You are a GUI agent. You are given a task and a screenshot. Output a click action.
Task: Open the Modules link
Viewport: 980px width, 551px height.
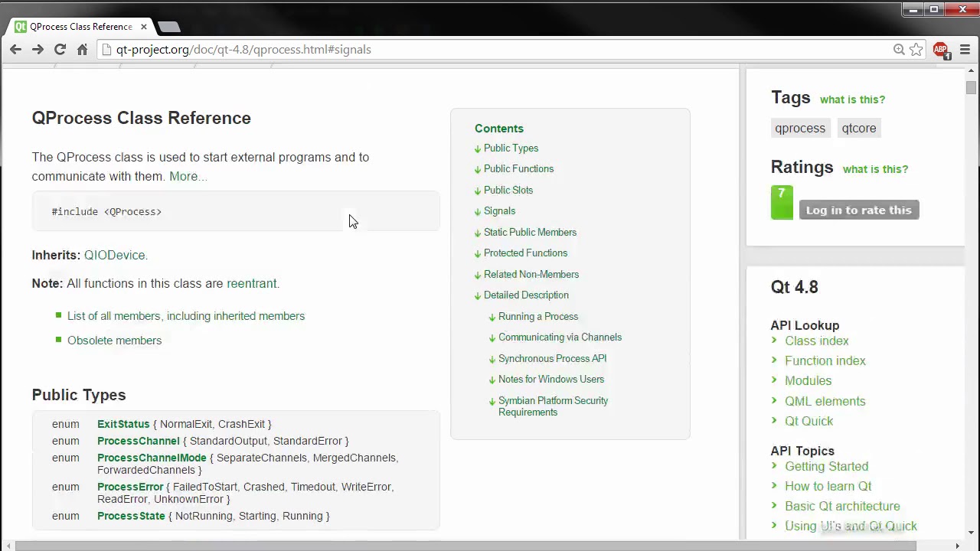coord(808,381)
